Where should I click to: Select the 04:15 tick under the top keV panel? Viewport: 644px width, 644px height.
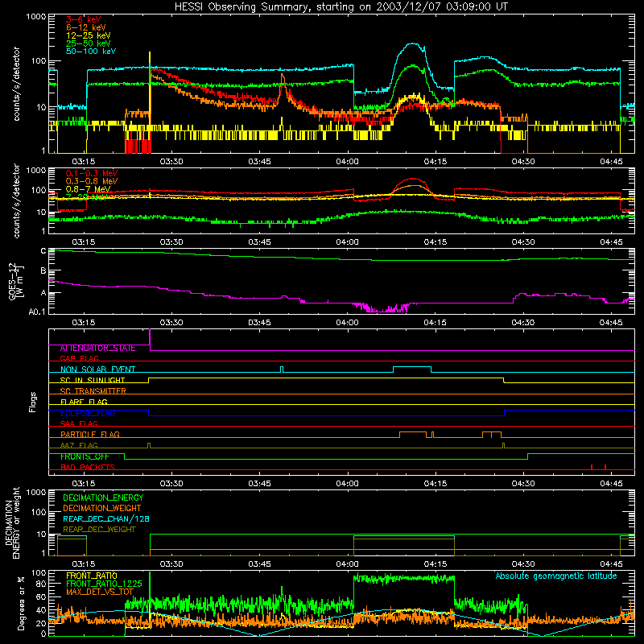pos(435,162)
